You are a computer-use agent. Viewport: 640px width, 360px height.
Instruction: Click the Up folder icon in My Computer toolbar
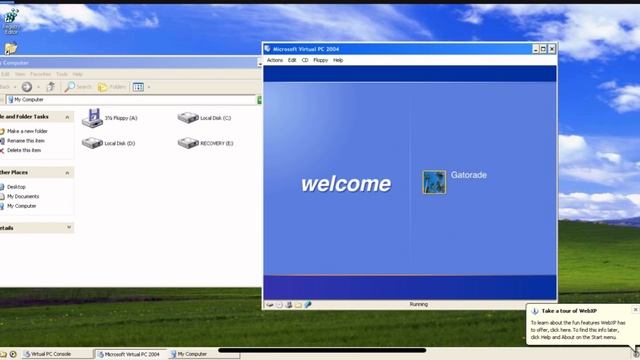(x=51, y=87)
